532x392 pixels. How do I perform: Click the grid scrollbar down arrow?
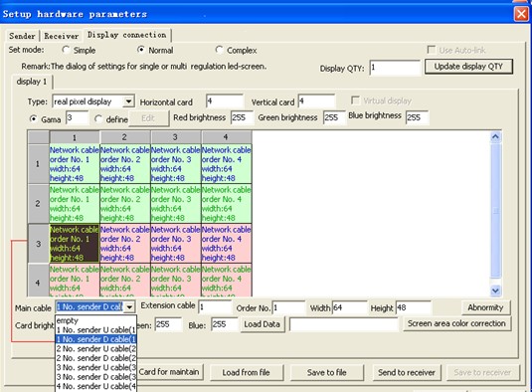(495, 291)
